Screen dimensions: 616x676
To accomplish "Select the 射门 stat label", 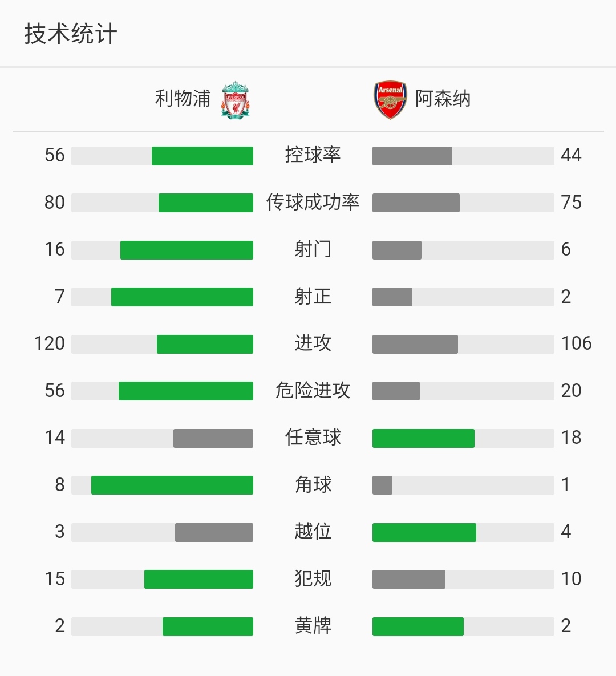I will [313, 249].
